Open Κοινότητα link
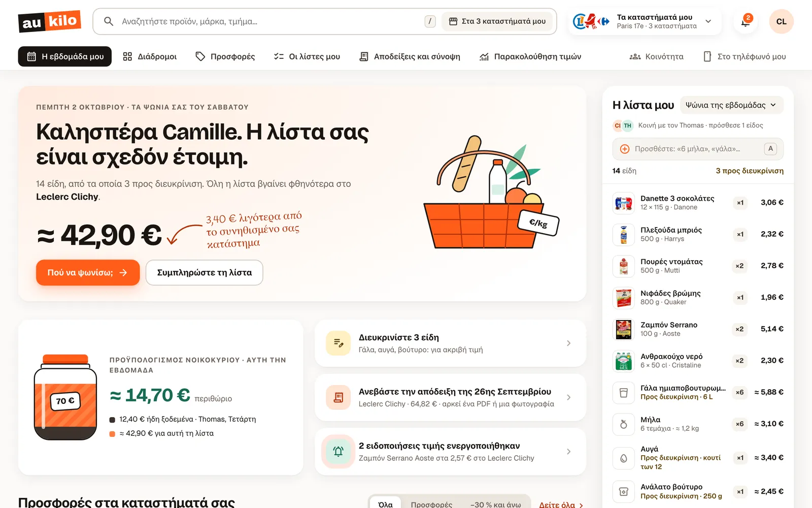 coord(656,56)
